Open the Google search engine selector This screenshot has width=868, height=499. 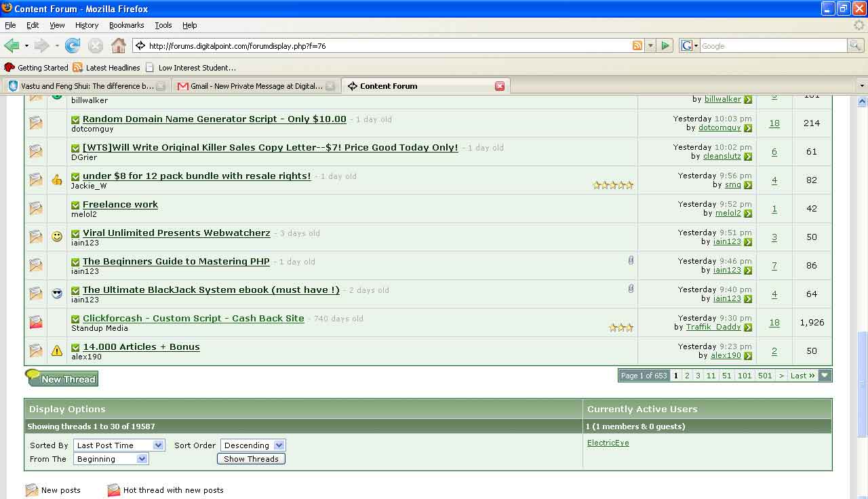click(690, 45)
